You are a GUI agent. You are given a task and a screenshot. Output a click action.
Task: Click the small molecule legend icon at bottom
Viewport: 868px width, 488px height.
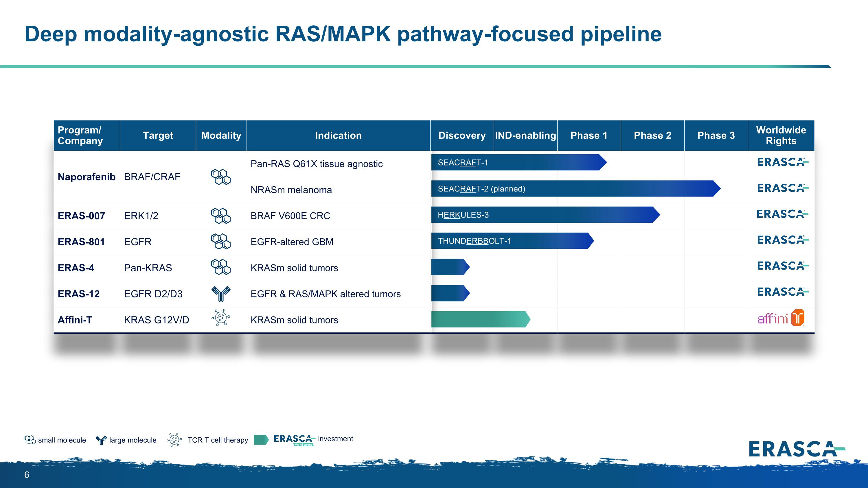(30, 440)
